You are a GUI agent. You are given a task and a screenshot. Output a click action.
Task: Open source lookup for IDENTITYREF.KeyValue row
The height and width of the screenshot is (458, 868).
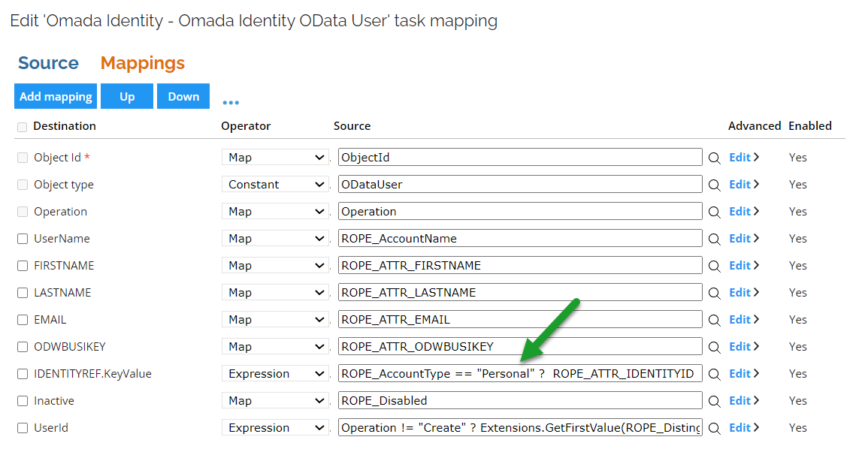click(x=714, y=375)
